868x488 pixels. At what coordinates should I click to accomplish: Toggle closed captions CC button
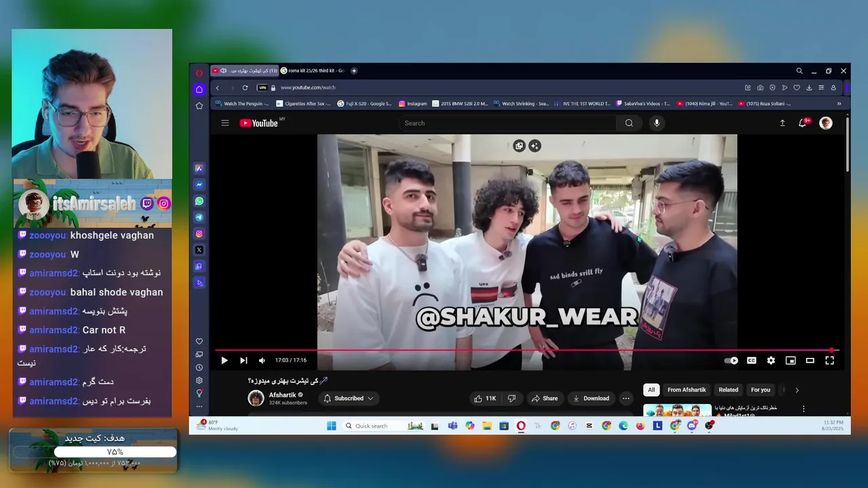(751, 361)
